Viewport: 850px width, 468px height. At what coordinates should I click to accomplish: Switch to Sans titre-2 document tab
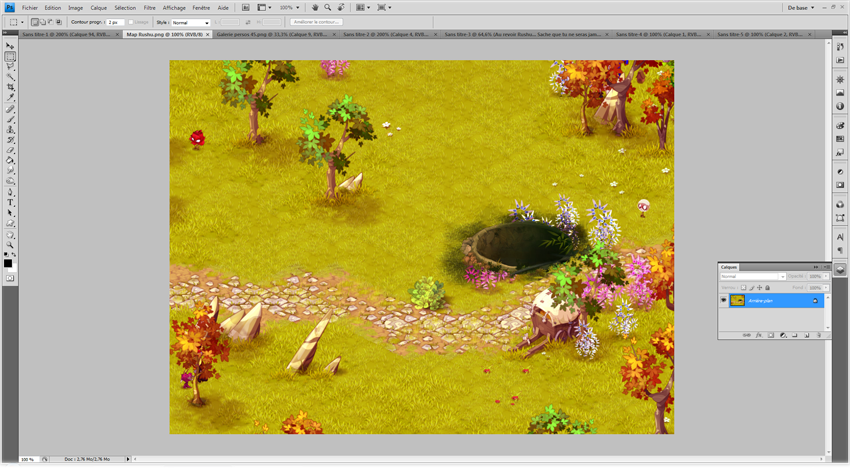(385, 34)
